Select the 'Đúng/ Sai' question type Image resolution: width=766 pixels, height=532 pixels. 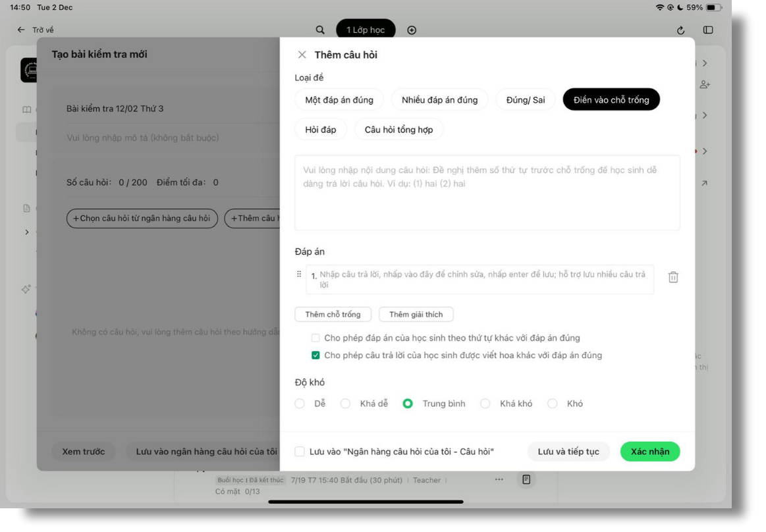point(525,100)
